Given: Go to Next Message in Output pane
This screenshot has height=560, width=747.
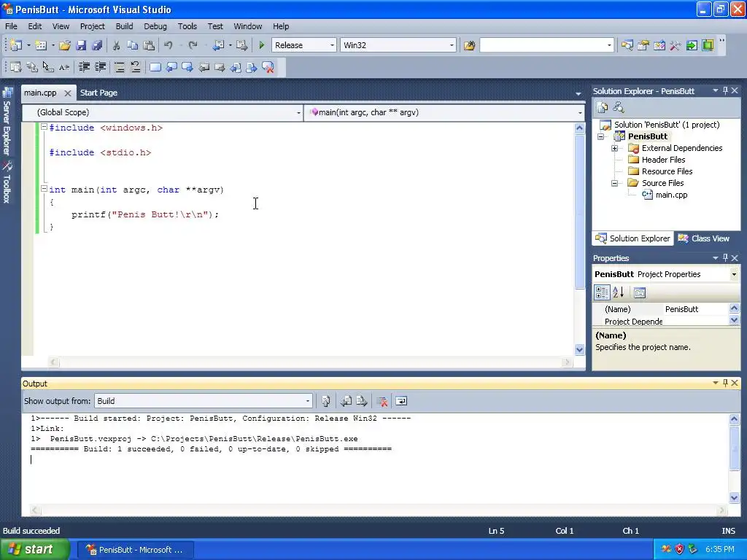Looking at the screenshot, I should (362, 402).
